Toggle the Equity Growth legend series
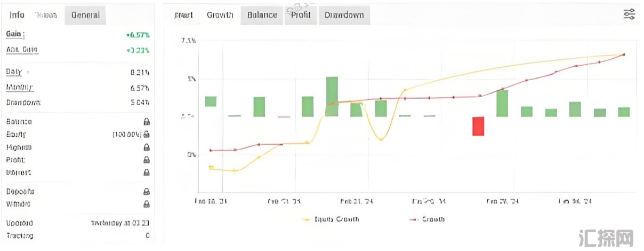The width and height of the screenshot is (644, 251). (x=331, y=219)
